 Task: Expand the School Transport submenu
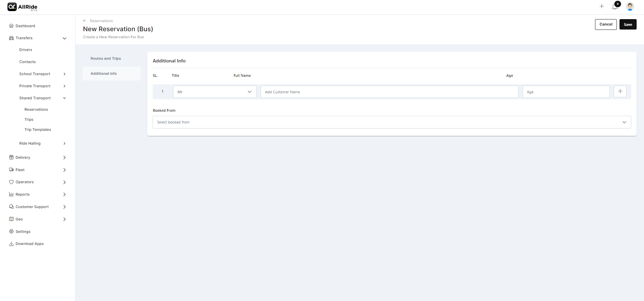[64, 74]
